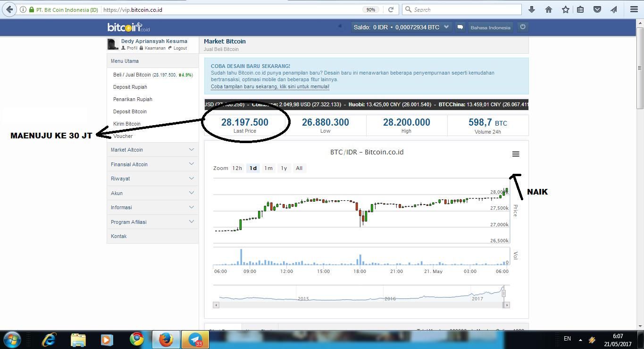The width and height of the screenshot is (644, 349).
Task: Open media player taskbar icon
Action: pyautogui.click(x=107, y=340)
